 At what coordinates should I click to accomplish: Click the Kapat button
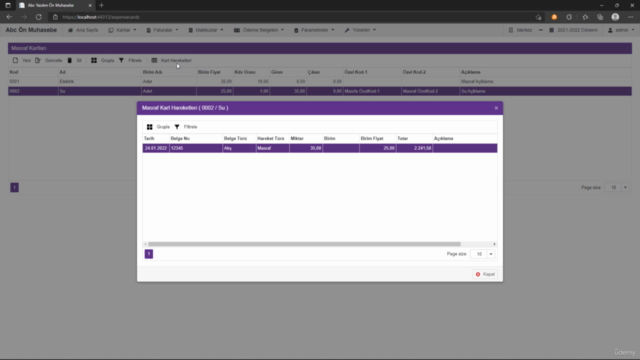(x=485, y=274)
